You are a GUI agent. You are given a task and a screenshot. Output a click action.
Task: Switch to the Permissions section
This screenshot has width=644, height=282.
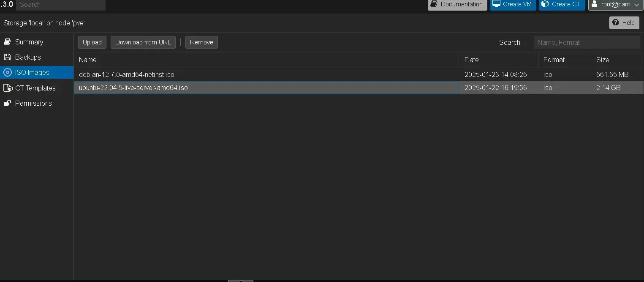(x=33, y=103)
